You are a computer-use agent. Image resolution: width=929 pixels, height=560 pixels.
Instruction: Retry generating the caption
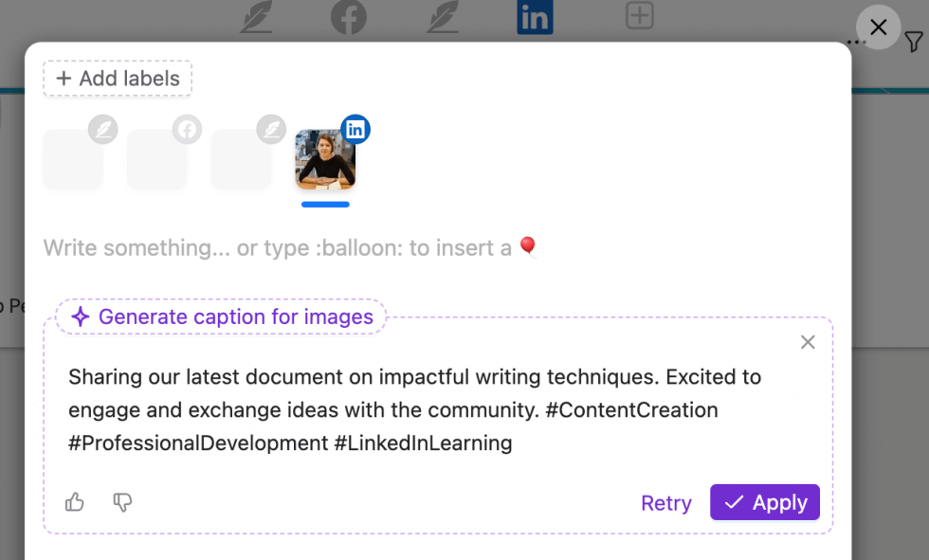[665, 503]
